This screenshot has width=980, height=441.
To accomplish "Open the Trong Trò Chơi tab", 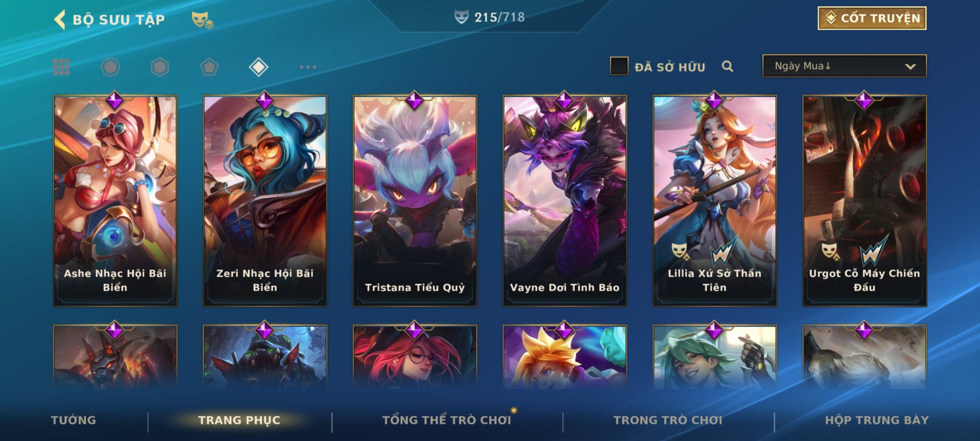I will (x=668, y=420).
